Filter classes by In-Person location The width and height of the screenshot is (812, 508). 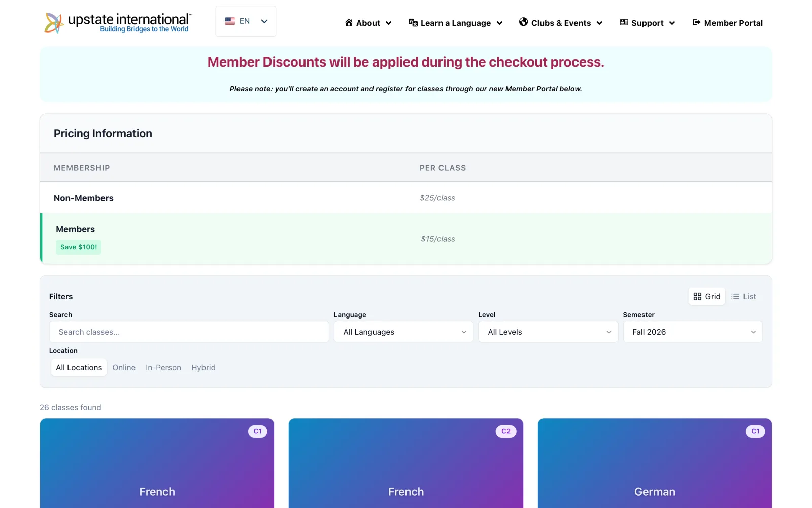(x=163, y=367)
